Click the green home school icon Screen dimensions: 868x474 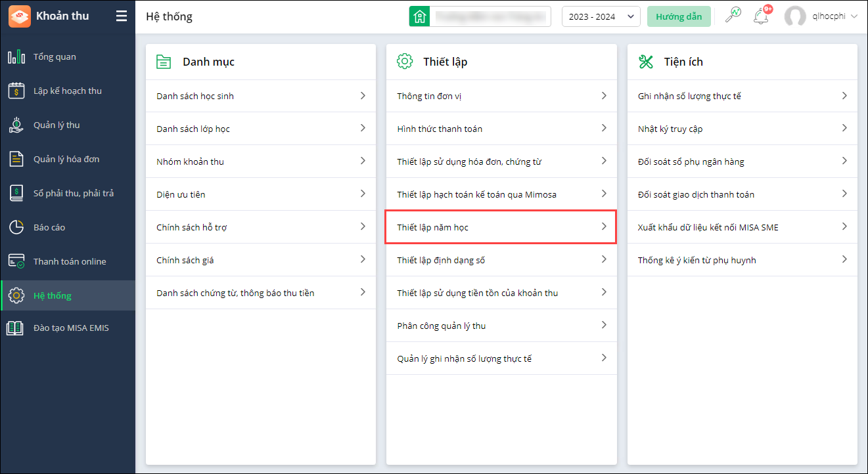coord(419,16)
